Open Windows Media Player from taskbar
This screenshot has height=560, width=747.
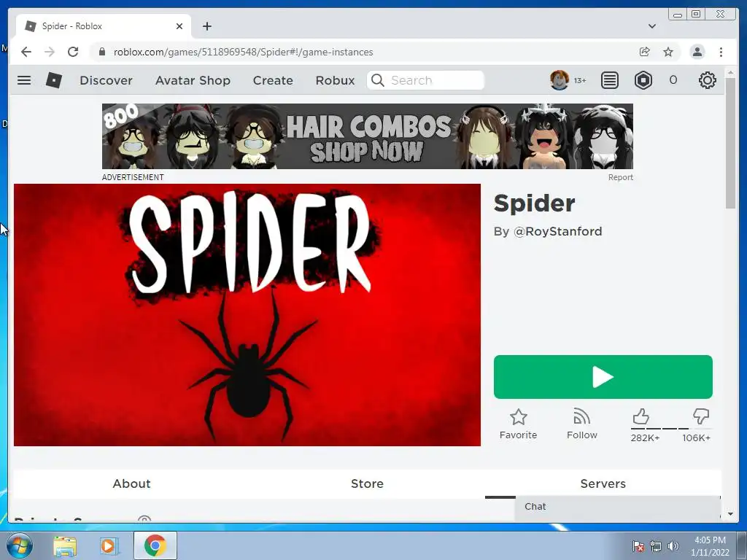(108, 546)
